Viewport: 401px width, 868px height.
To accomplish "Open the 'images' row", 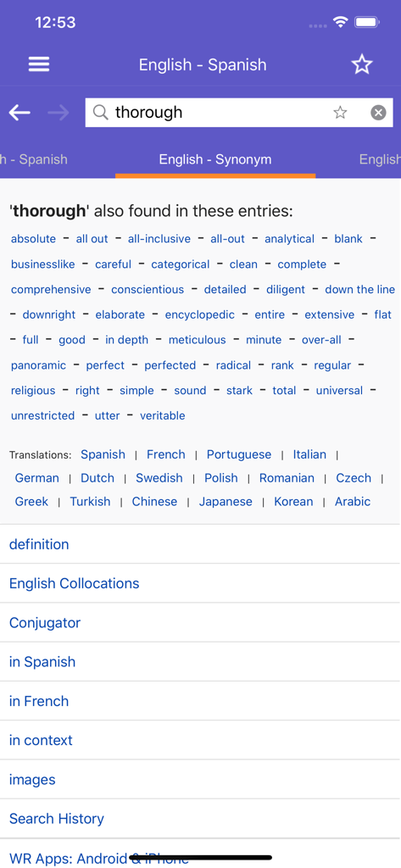I will 200,780.
